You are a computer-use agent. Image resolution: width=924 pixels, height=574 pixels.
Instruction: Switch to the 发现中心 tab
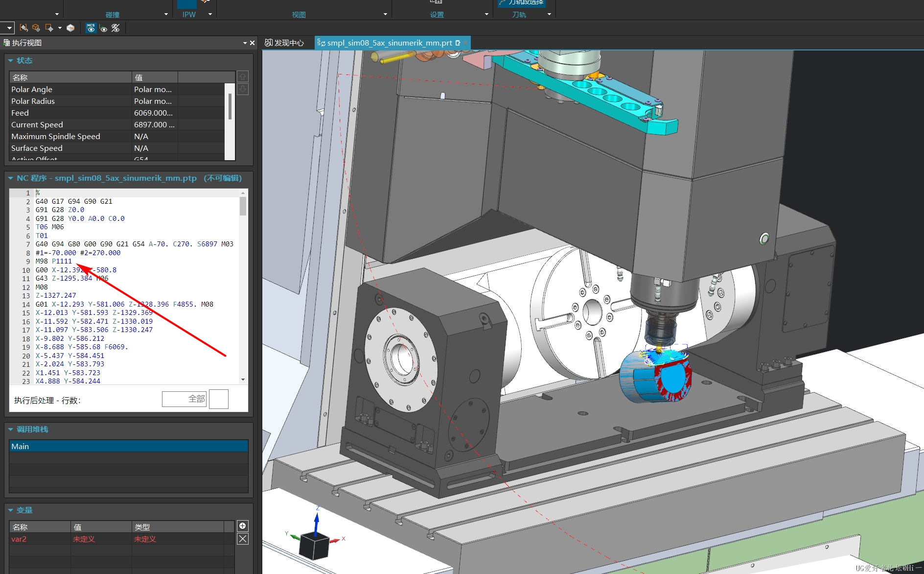tap(285, 43)
